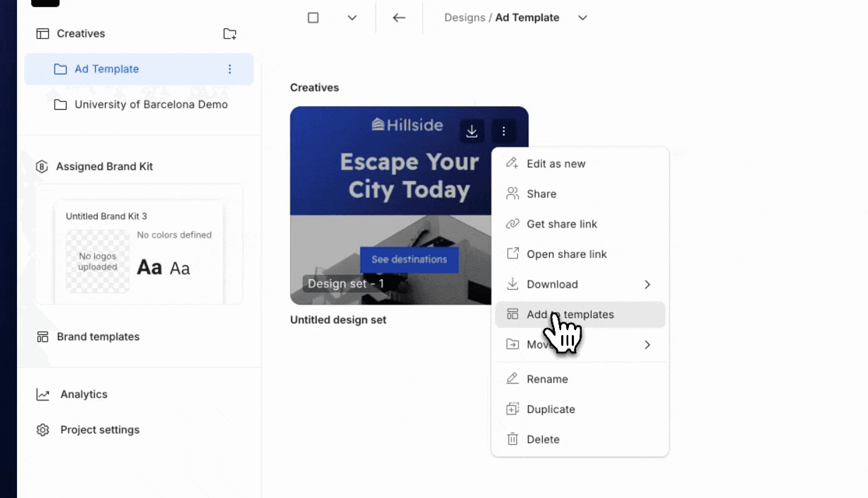Viewport: 868px width, 498px height.
Task: Download the Hillside design set
Action: click(472, 131)
